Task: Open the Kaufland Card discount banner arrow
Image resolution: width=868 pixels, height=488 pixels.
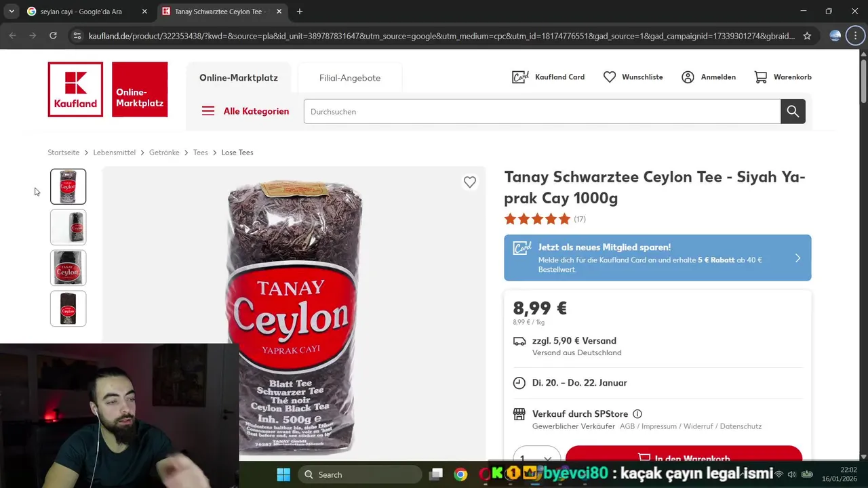Action: [x=797, y=258]
